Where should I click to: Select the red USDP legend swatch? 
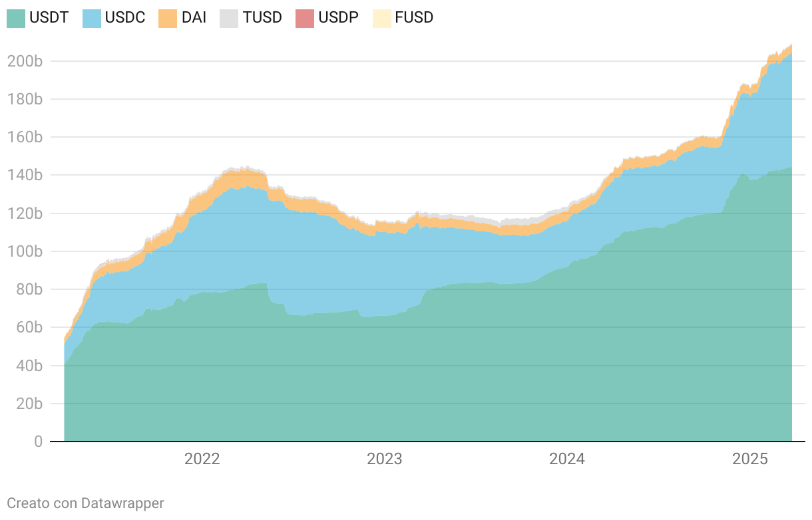coord(305,18)
